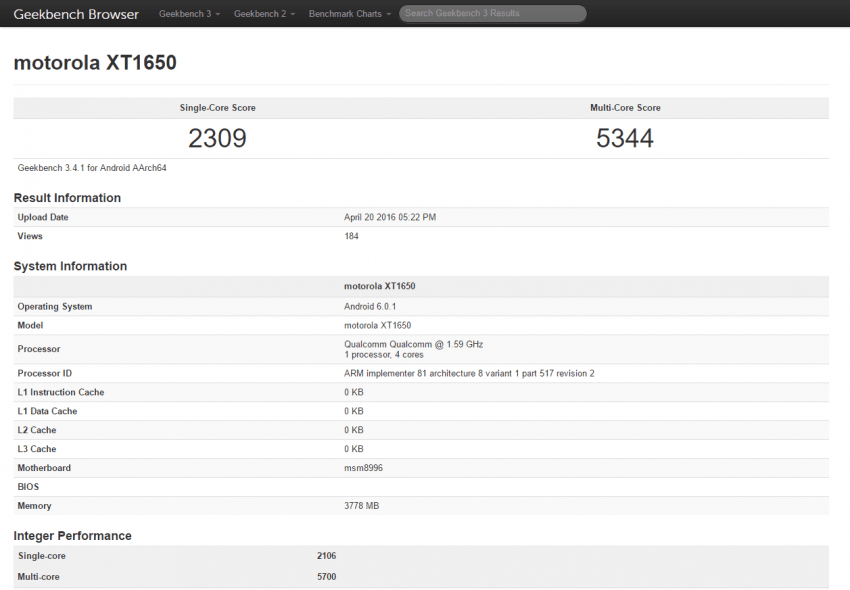
Task: Select the Upload Date row label
Action: [43, 217]
